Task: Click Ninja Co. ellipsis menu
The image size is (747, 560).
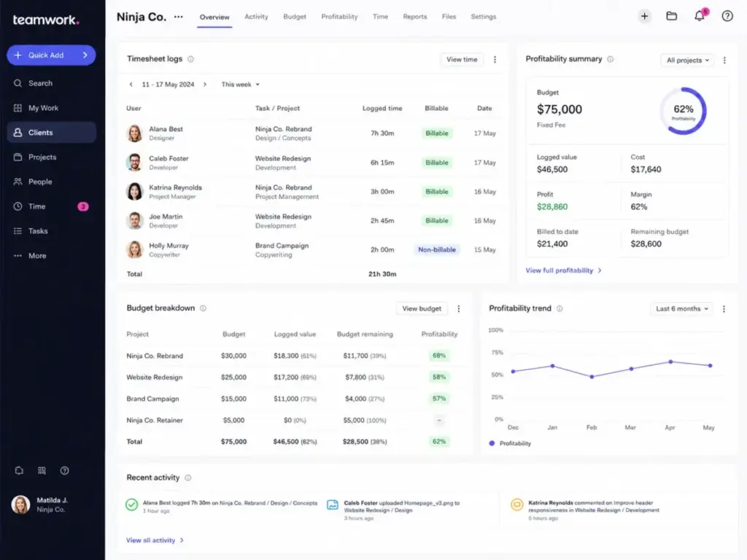Action: pyautogui.click(x=178, y=17)
